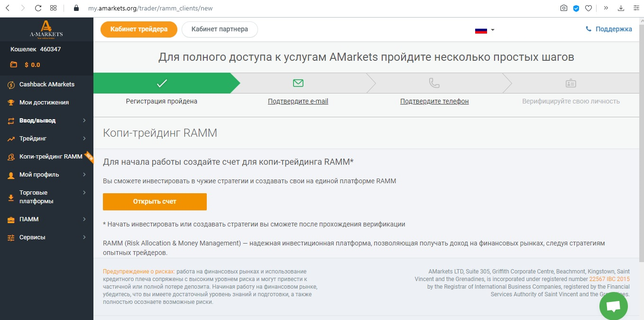
Task: Click the padlock site security icon
Action: [x=75, y=8]
